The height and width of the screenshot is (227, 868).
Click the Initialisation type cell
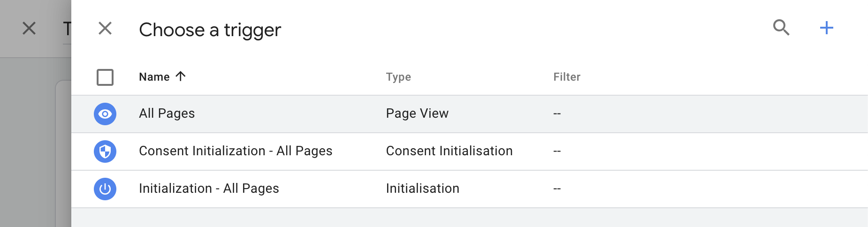click(x=422, y=189)
